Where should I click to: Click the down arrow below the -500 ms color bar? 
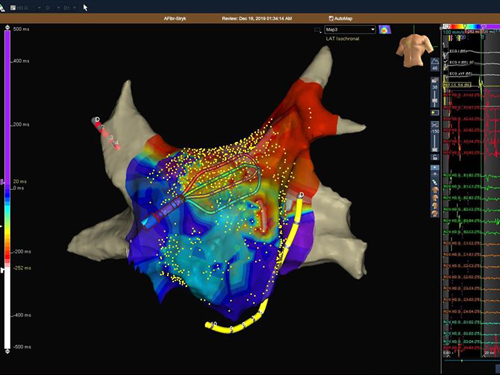click(7, 351)
